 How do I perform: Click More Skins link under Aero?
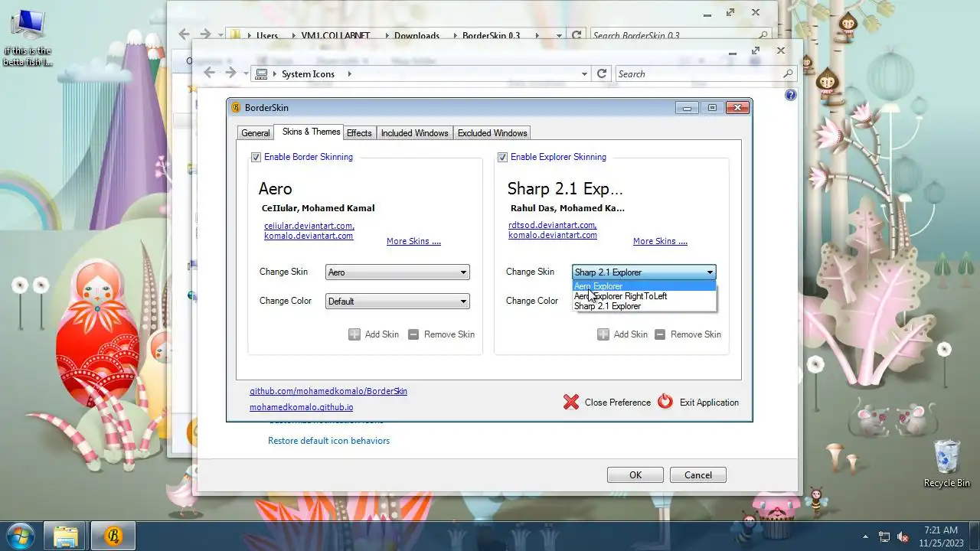(413, 241)
